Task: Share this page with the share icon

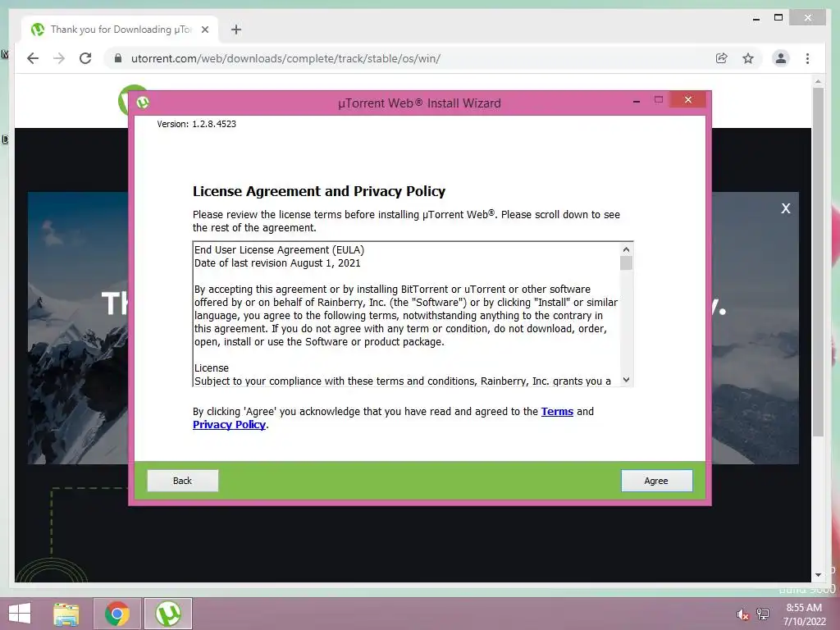Action: [x=722, y=58]
